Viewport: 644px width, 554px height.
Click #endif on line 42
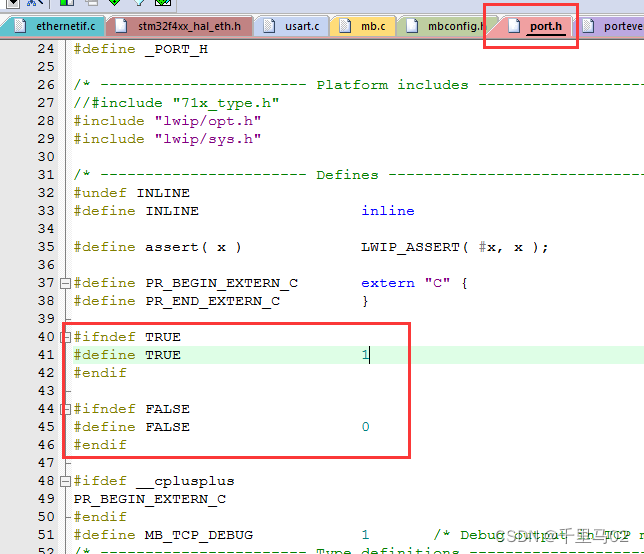100,373
